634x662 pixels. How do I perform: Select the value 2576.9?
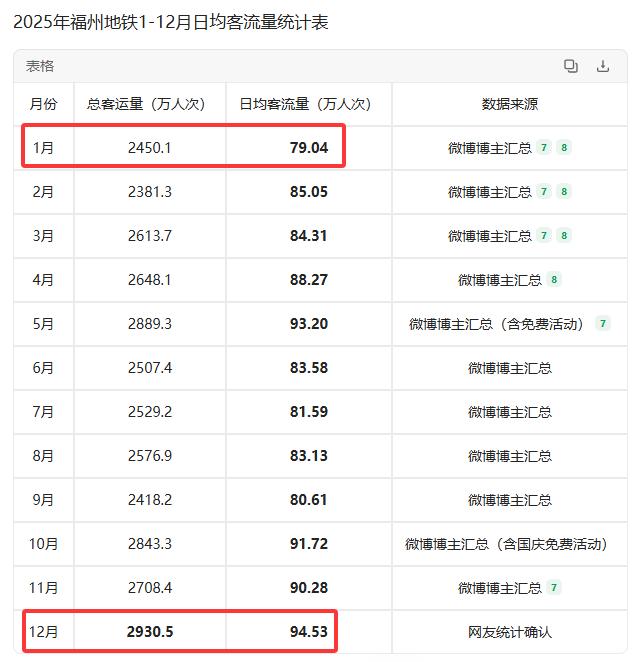(x=150, y=456)
